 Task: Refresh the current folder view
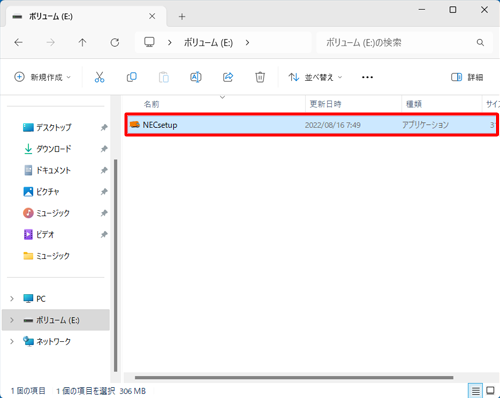tap(115, 42)
